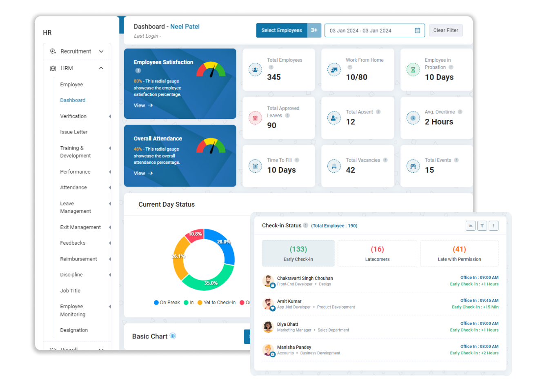This screenshot has width=547, height=392.
Task: Click the Select Employees button showing 3+ count
Action: tap(282, 30)
